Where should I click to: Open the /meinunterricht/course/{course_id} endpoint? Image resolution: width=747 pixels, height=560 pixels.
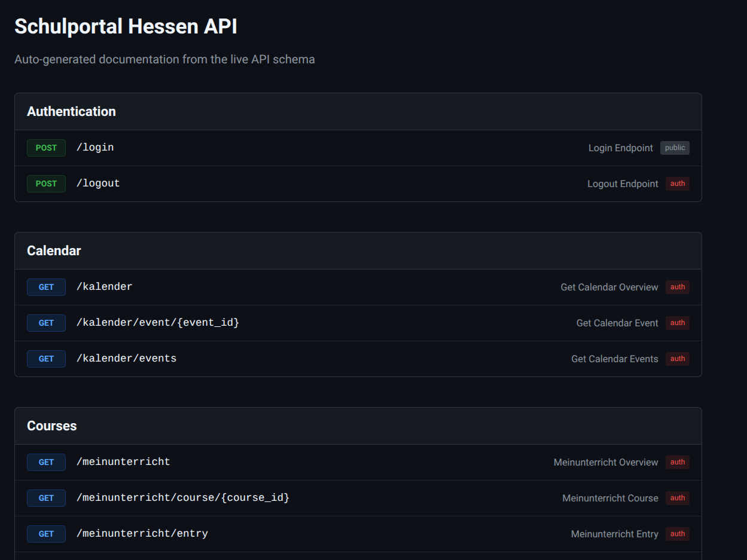(358, 498)
